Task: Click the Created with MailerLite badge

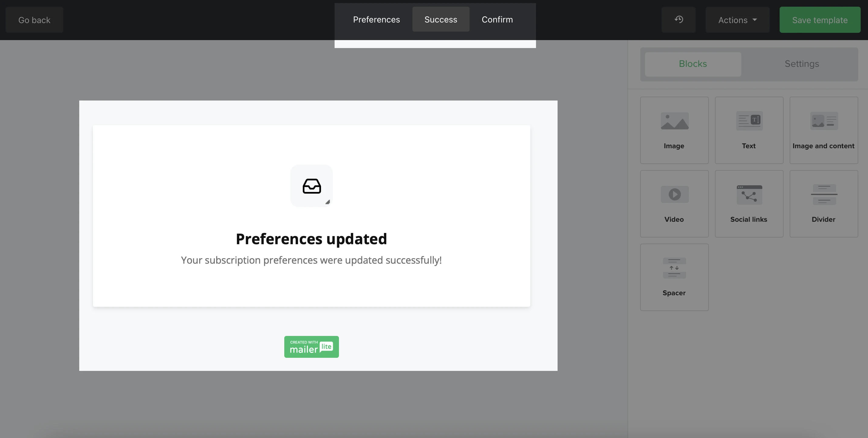Action: 311,347
